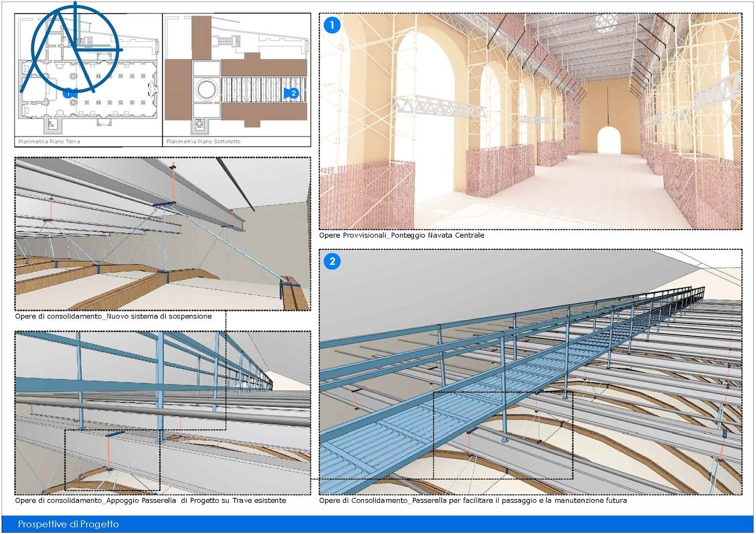Select the central nave scaffolding rendering
Viewport: 756px width, 534px height.
(530, 121)
